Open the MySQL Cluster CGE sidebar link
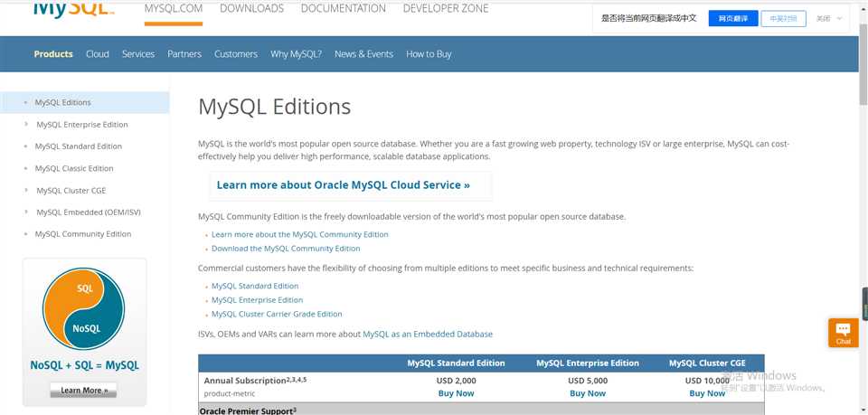The image size is (868, 415). (71, 191)
